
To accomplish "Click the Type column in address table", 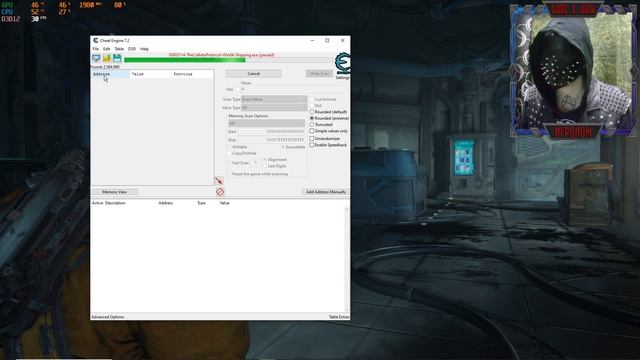I will tap(201, 203).
